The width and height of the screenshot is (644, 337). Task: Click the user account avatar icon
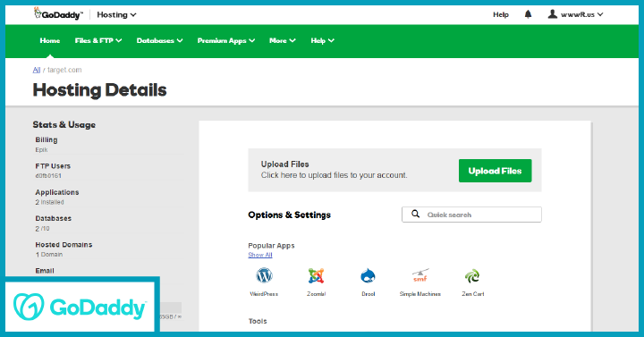coord(553,14)
